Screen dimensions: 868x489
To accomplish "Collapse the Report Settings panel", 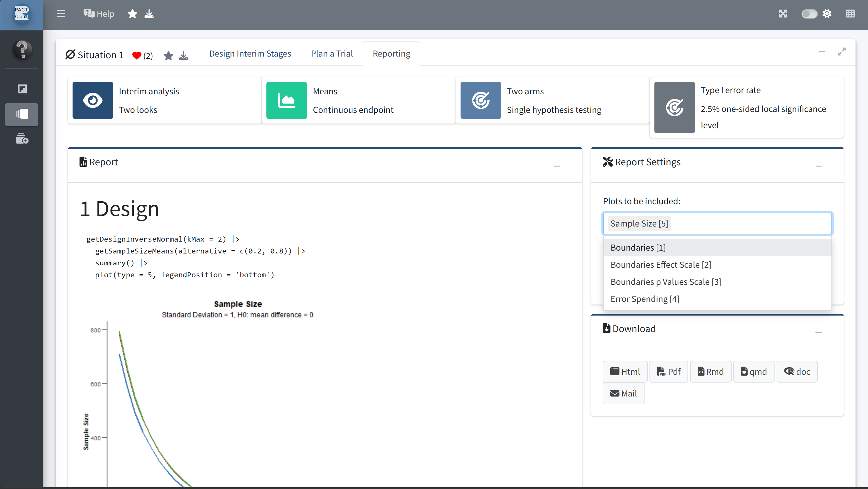I will tap(818, 166).
